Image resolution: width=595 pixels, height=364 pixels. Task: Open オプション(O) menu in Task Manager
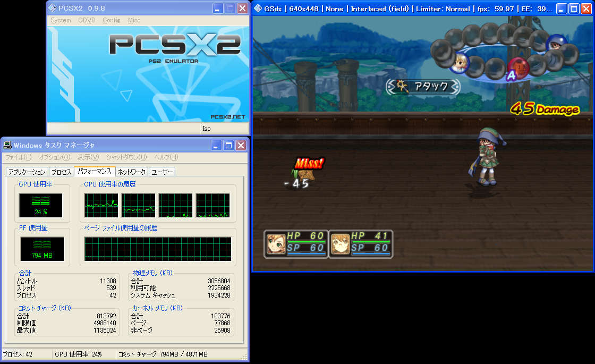click(x=55, y=157)
